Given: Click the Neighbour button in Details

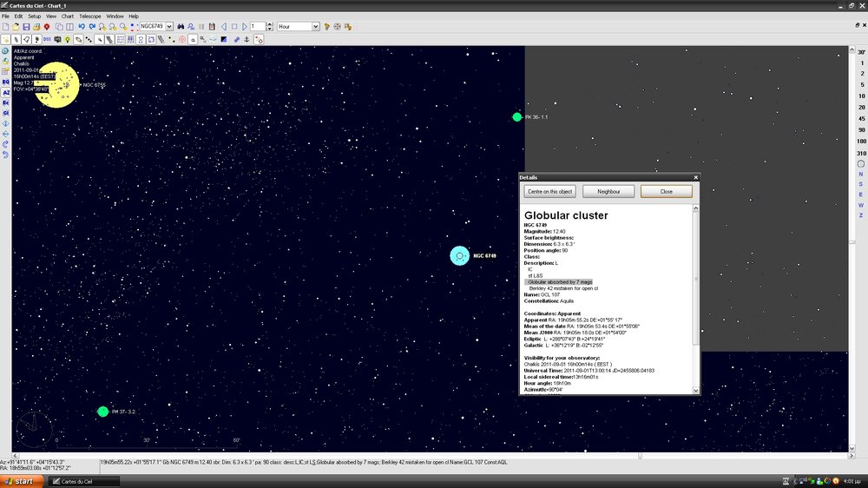Looking at the screenshot, I should [608, 191].
